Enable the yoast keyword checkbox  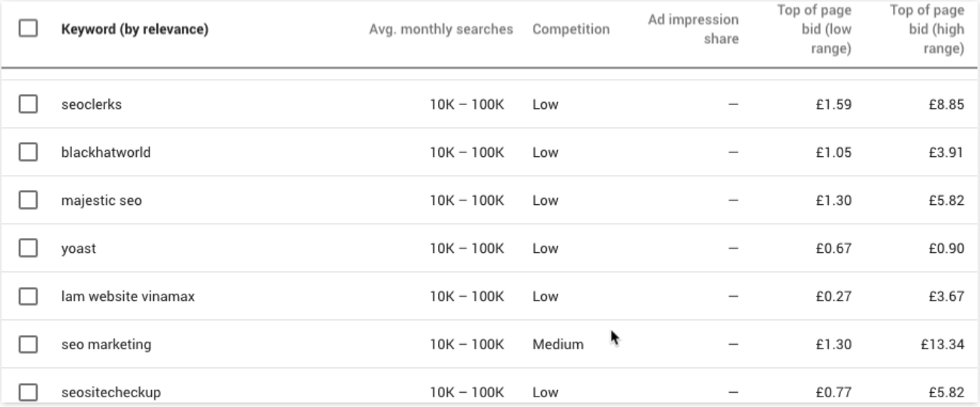tap(28, 249)
